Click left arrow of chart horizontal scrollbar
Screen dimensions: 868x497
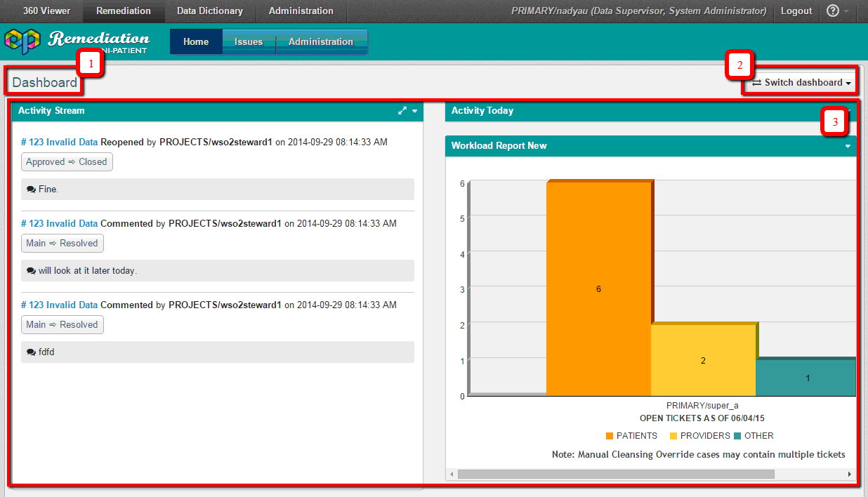click(451, 475)
